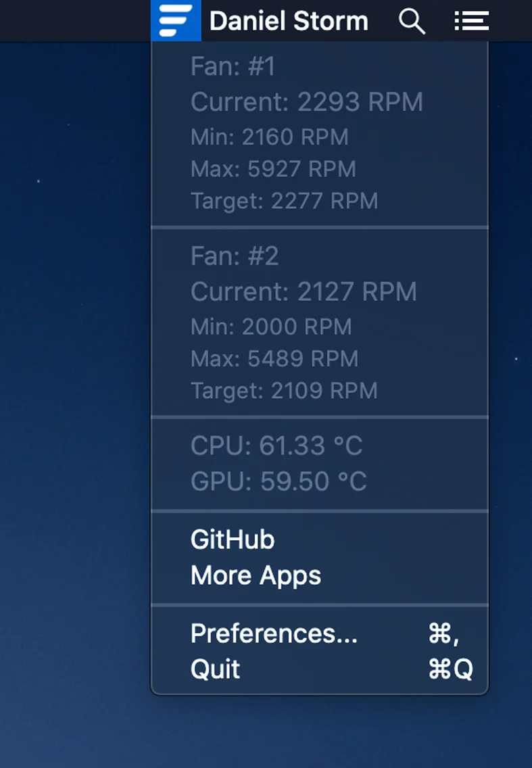Open Preferences from the menu
This screenshot has width=532, height=768.
click(274, 633)
